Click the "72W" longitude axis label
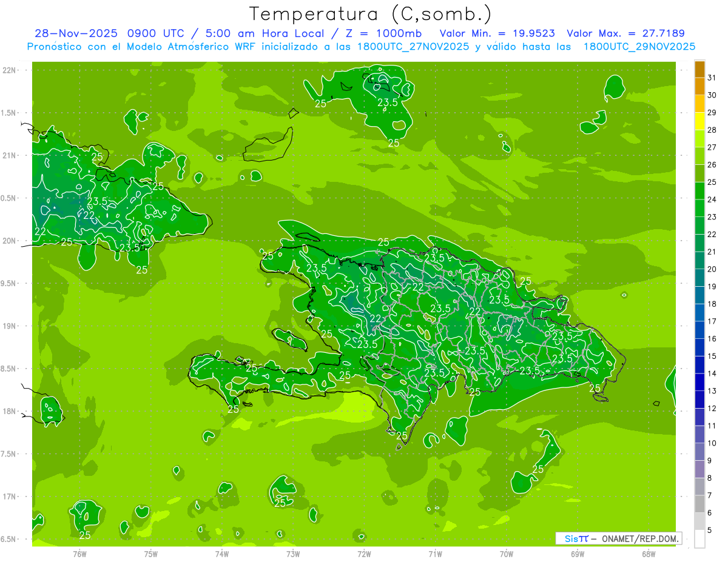Screen dimensions: 728x562 click(x=365, y=554)
